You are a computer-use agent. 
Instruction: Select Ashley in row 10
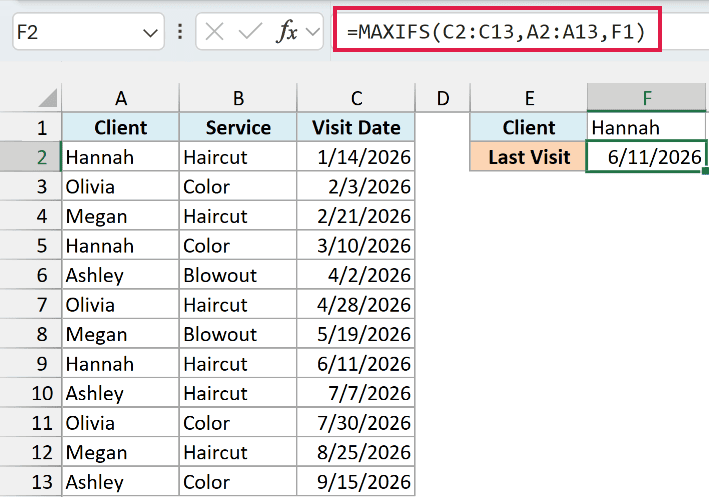tap(121, 393)
